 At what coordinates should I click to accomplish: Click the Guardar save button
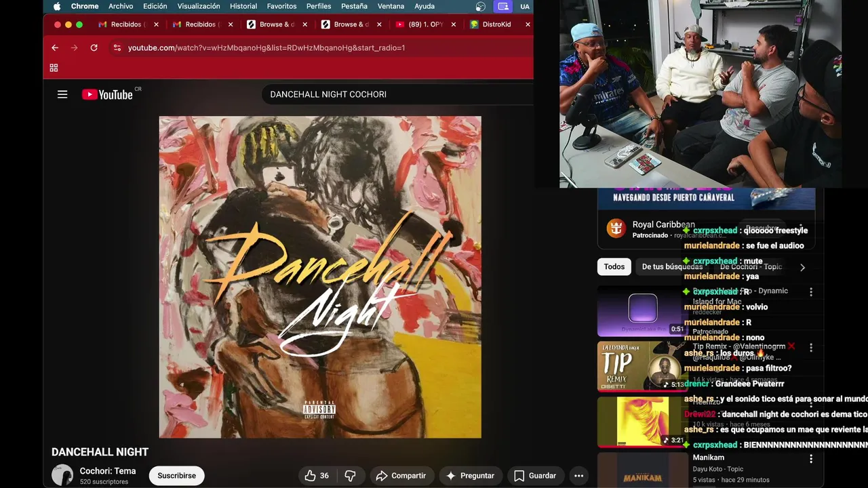(535, 476)
